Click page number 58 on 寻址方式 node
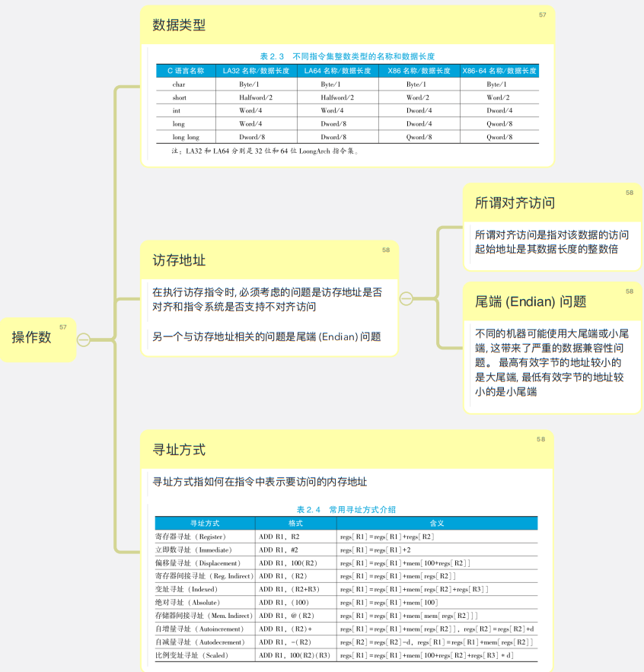This screenshot has height=672, width=644. pos(540,439)
